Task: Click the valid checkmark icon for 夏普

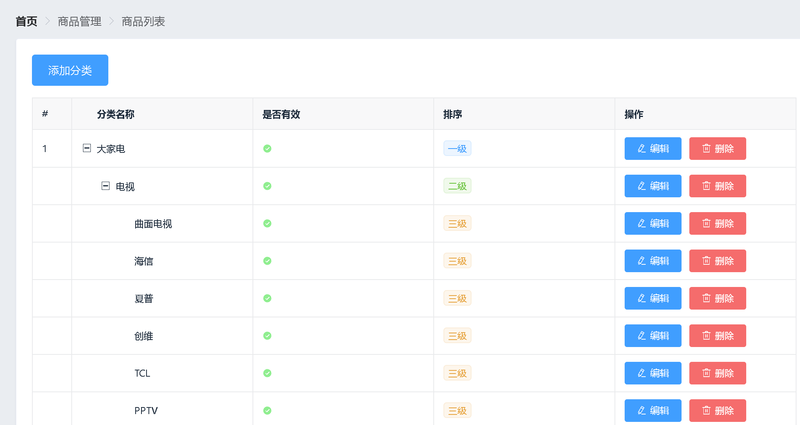Action: pyautogui.click(x=267, y=298)
